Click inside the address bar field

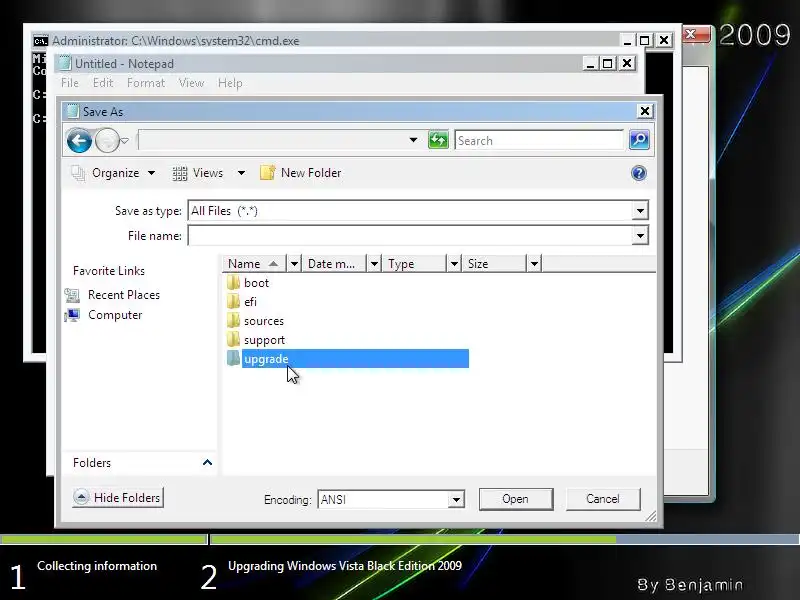click(273, 140)
